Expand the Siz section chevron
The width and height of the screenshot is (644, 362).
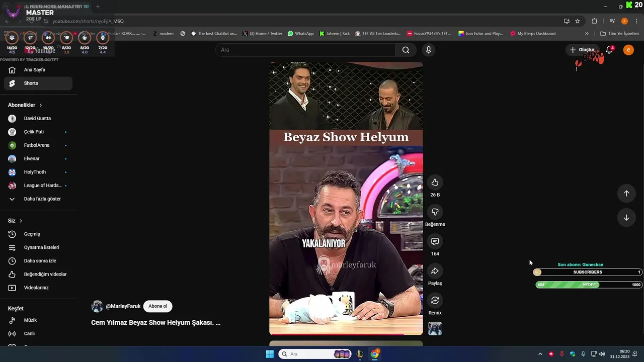coord(21,221)
